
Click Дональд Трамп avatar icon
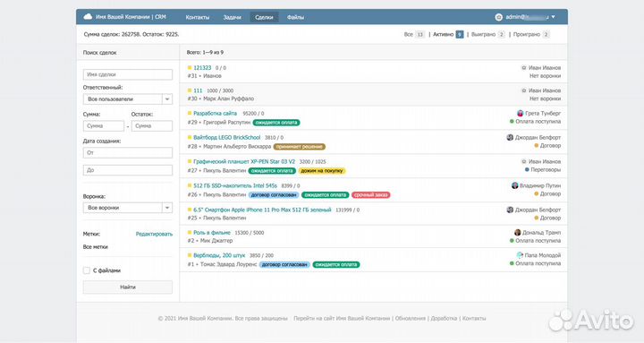click(x=518, y=232)
